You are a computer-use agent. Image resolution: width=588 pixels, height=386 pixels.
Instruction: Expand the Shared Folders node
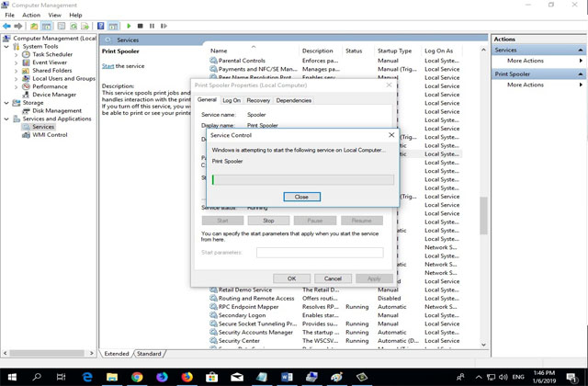(16, 71)
